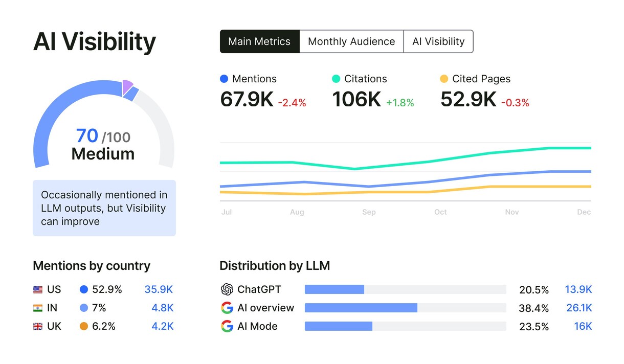Click the -0.3% cited pages change

coord(515,103)
